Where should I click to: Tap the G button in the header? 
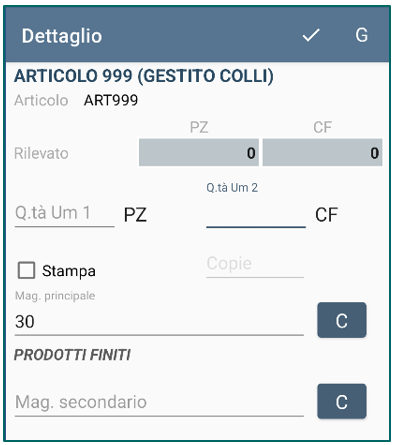point(362,35)
